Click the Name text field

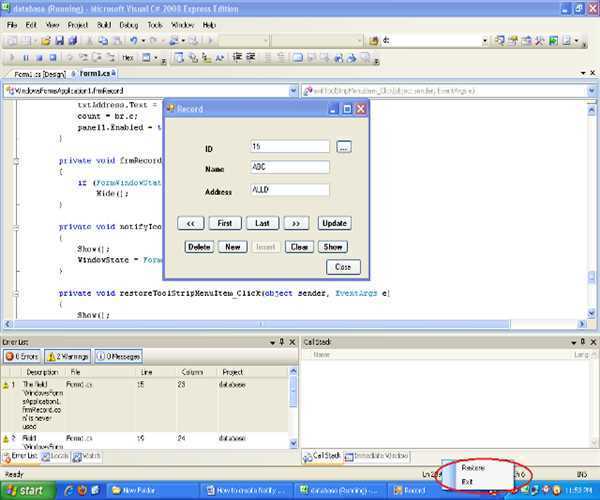290,168
